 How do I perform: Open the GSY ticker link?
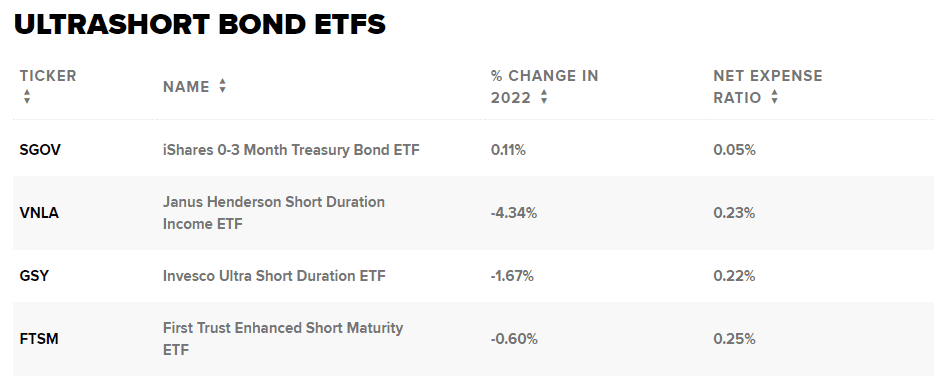click(34, 276)
